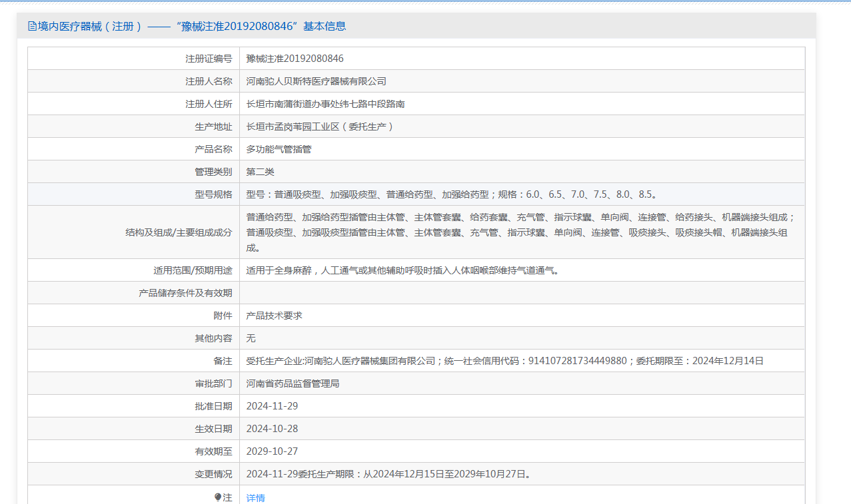
Task: Click the 生产地址 label
Action: [x=213, y=126]
